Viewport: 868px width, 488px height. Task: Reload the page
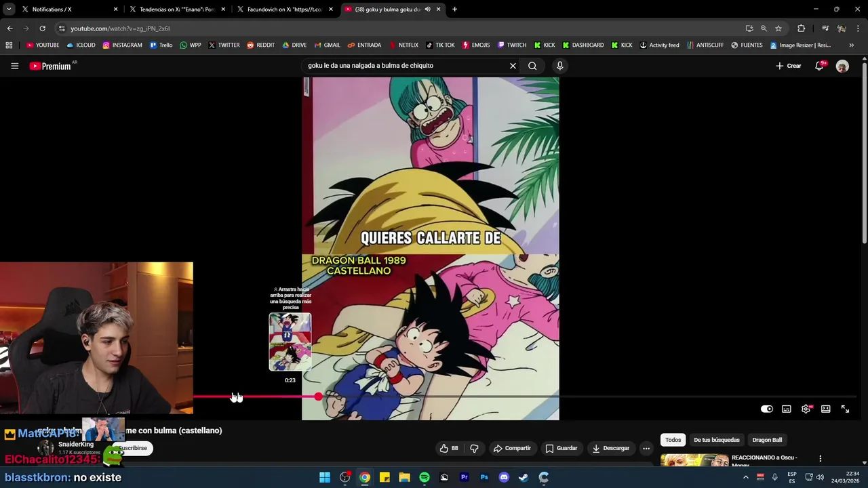pos(42,28)
